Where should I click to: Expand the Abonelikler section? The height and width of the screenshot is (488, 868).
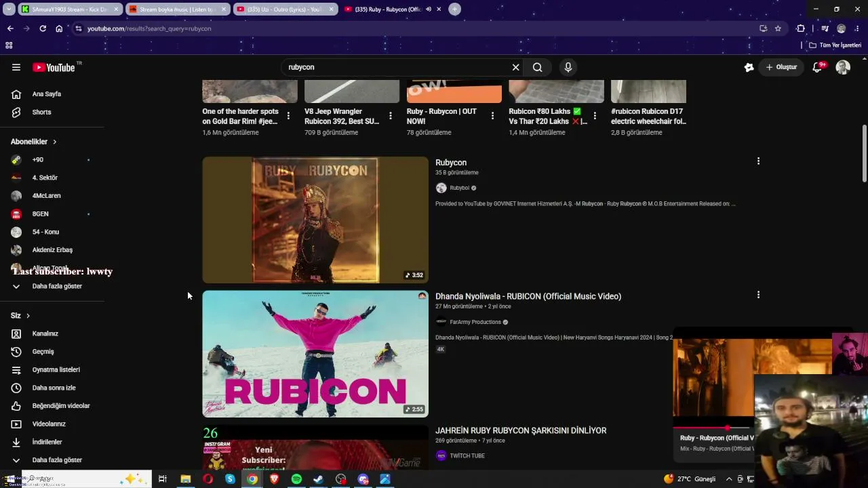click(34, 142)
